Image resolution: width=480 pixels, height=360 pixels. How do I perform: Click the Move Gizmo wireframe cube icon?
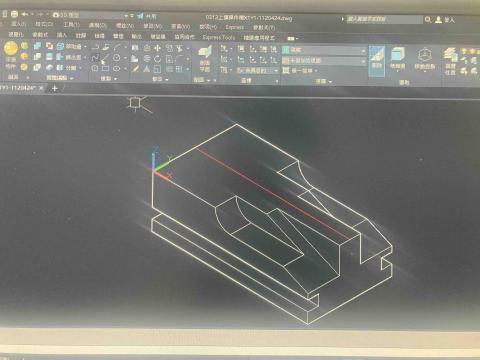(425, 54)
